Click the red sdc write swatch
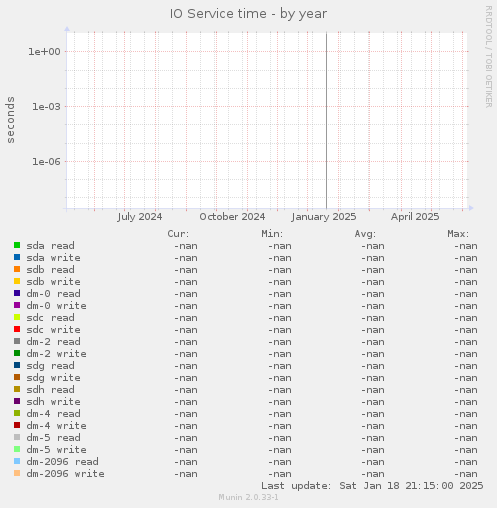 click(x=17, y=329)
